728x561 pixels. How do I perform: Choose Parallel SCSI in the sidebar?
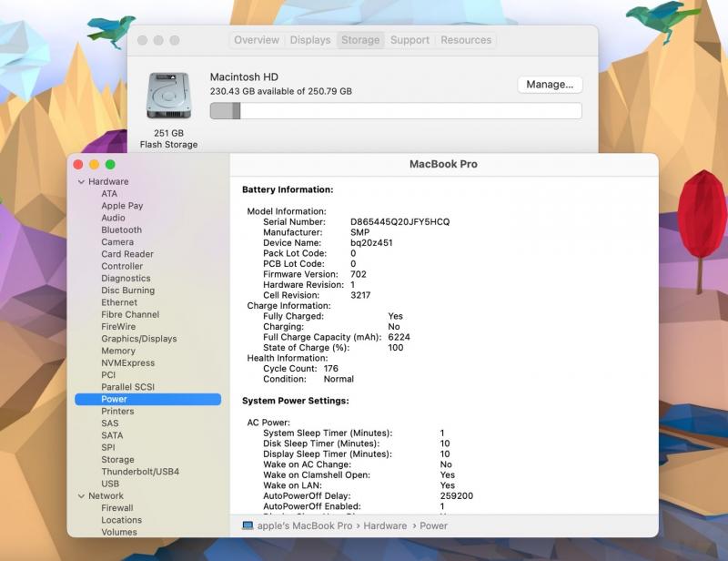point(127,387)
